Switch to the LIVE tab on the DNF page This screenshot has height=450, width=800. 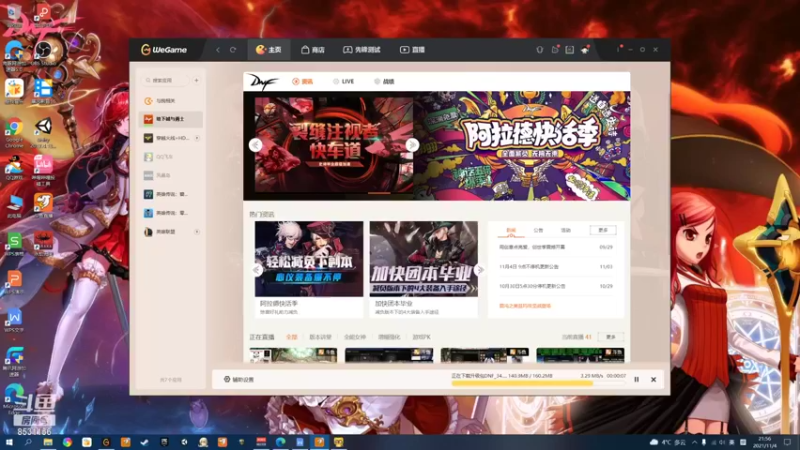tap(344, 82)
